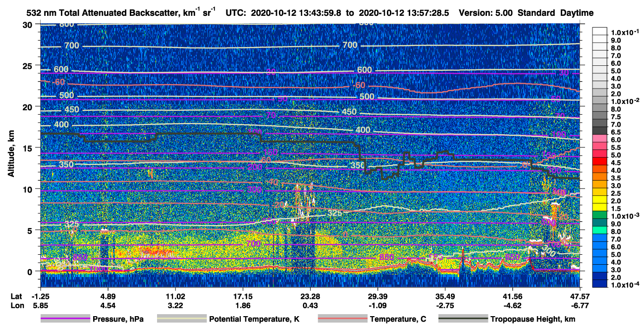This screenshot has width=644, height=330.
Task: Click the 'Pressure, hPa' legend label
Action: [x=118, y=319]
